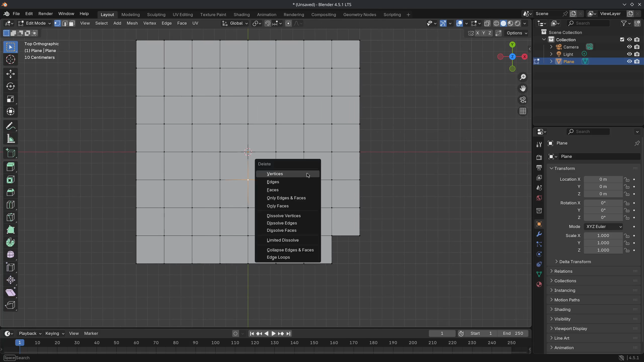Hide the Light in viewport
644x362 pixels.
click(x=629, y=54)
